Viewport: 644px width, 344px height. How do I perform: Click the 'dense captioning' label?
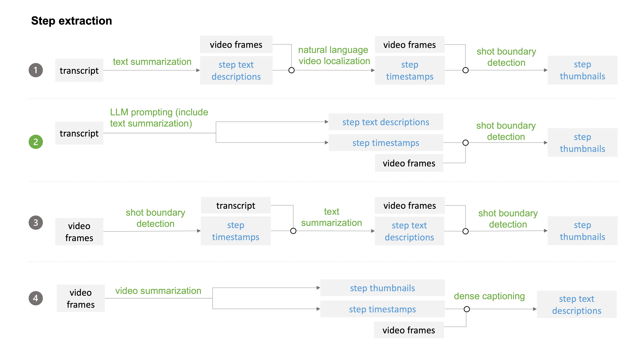click(489, 296)
